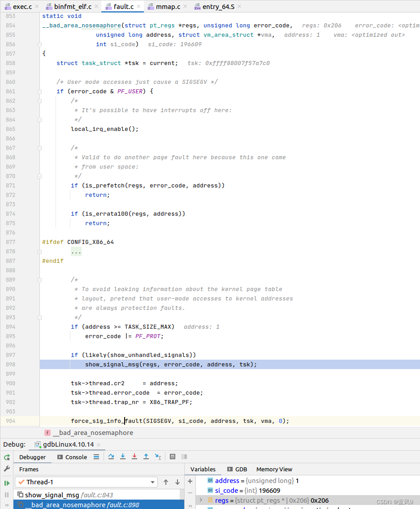Select next frame with down arrow

(x=178, y=482)
